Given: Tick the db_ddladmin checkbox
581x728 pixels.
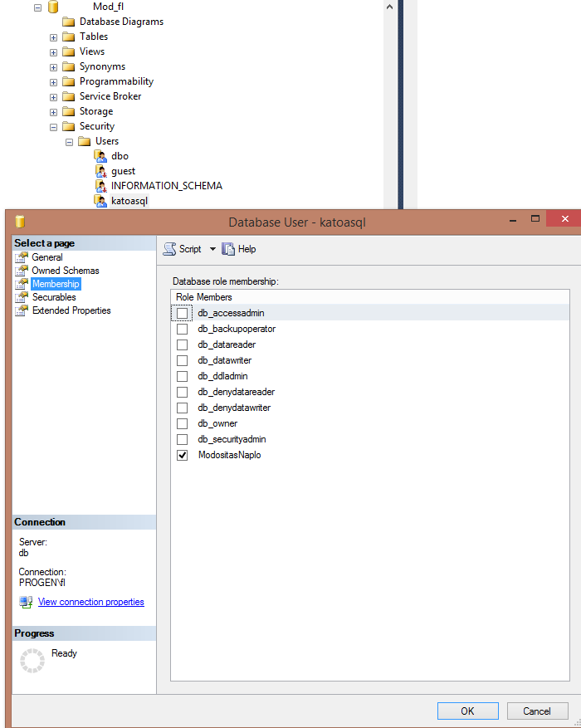Looking at the screenshot, I should tap(183, 377).
